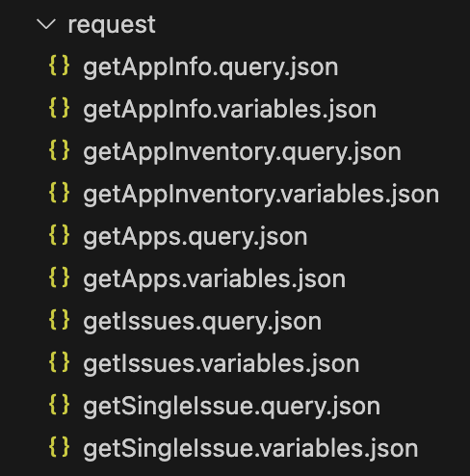Open getIssues.variables.json file

(x=222, y=365)
